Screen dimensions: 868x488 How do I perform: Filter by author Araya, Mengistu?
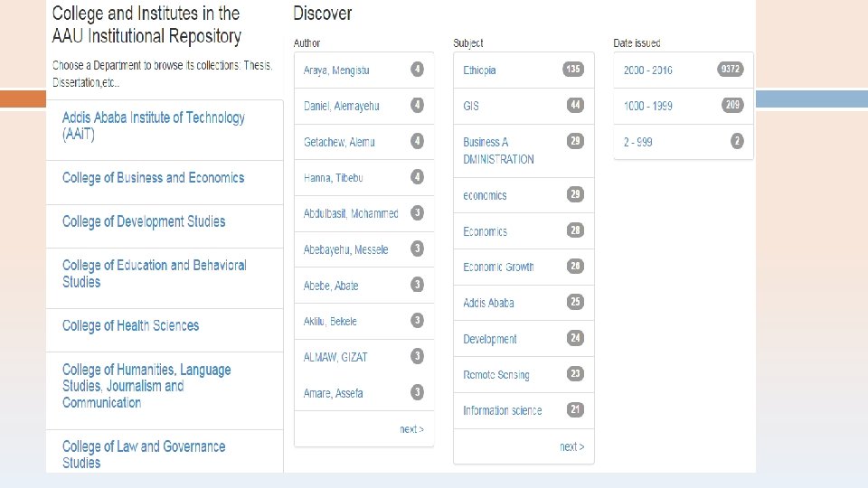pyautogui.click(x=336, y=70)
